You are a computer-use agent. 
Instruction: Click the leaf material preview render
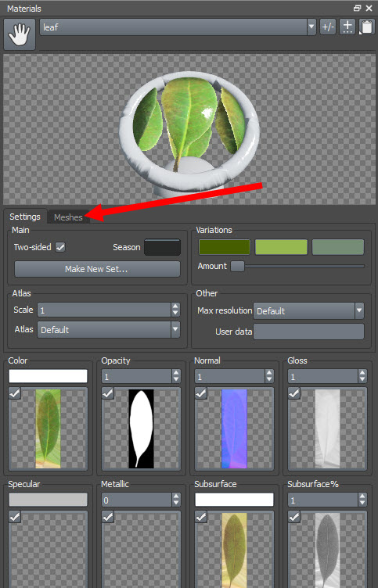(189, 129)
